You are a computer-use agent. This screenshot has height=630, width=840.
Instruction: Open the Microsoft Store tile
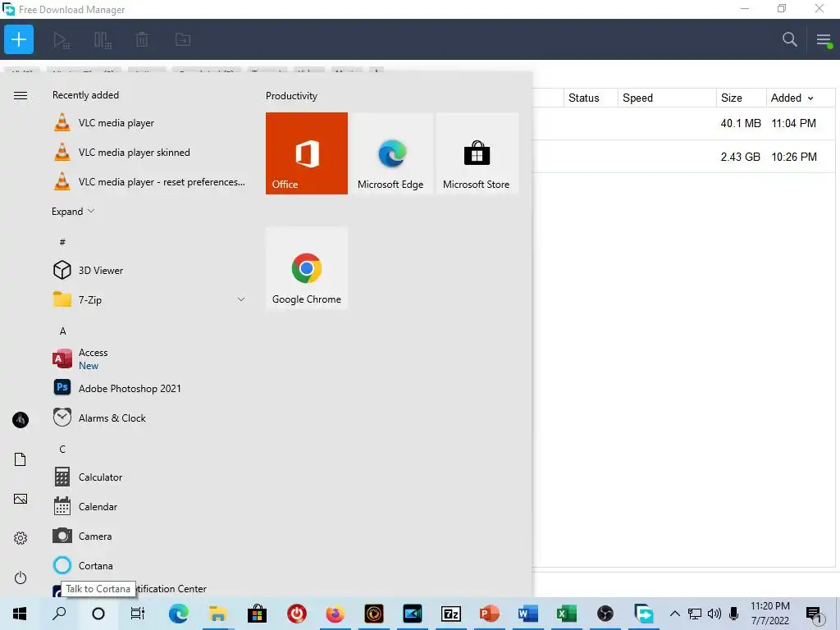click(477, 153)
